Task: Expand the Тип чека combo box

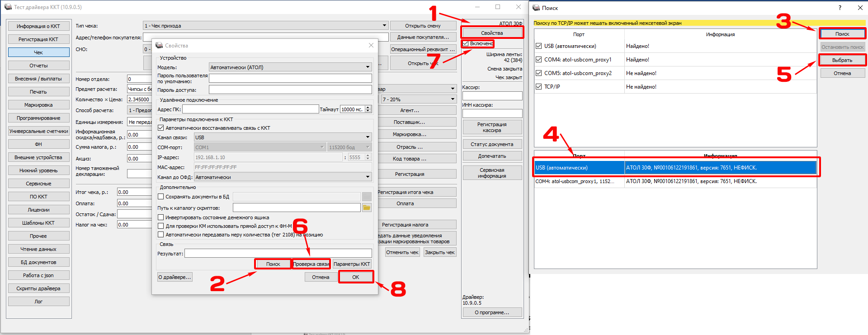Action: pyautogui.click(x=384, y=26)
